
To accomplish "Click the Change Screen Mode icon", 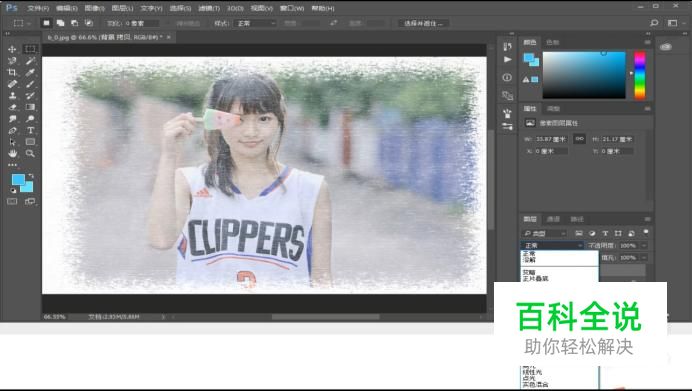I will click(30, 201).
